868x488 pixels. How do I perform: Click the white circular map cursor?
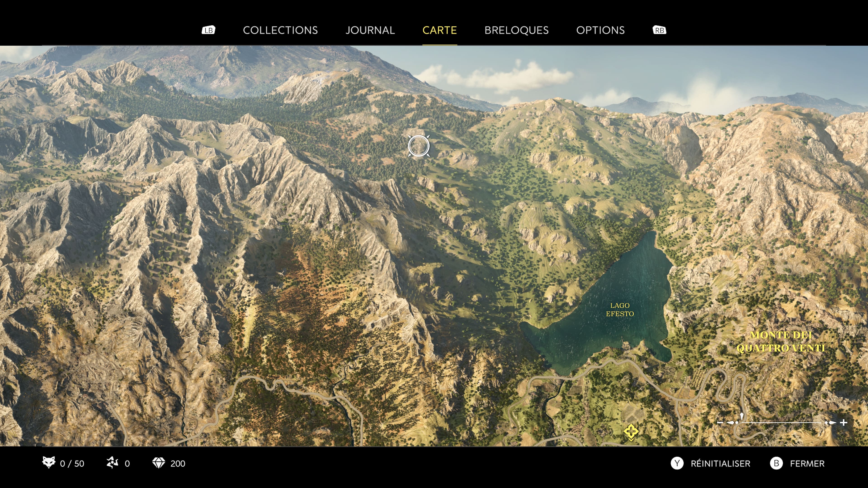click(419, 146)
